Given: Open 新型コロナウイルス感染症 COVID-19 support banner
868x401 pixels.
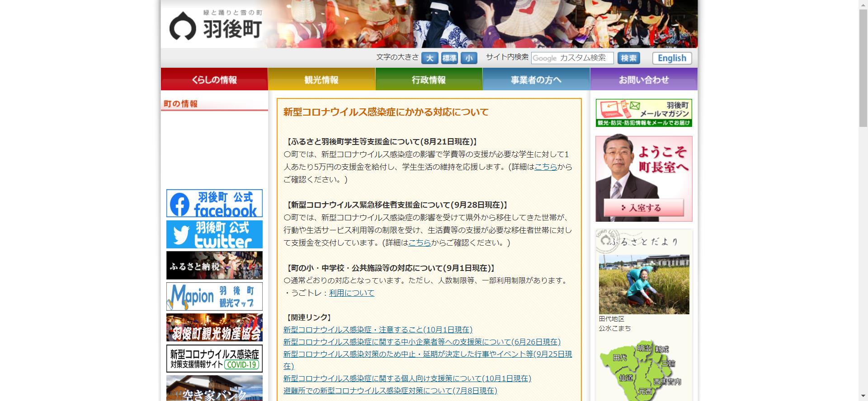Looking at the screenshot, I should [x=214, y=359].
